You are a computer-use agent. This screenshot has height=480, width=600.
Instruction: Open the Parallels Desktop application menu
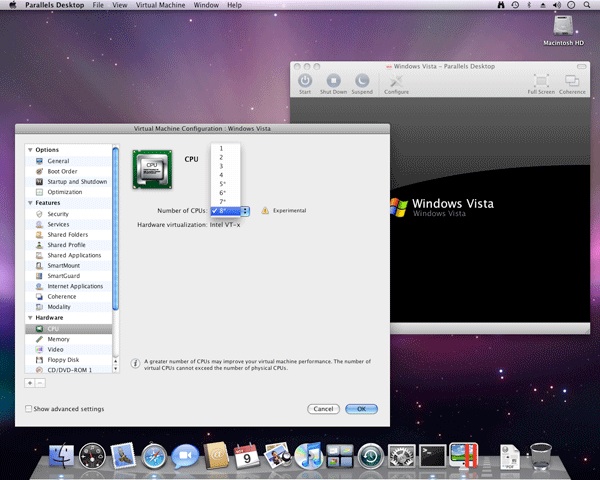54,5
